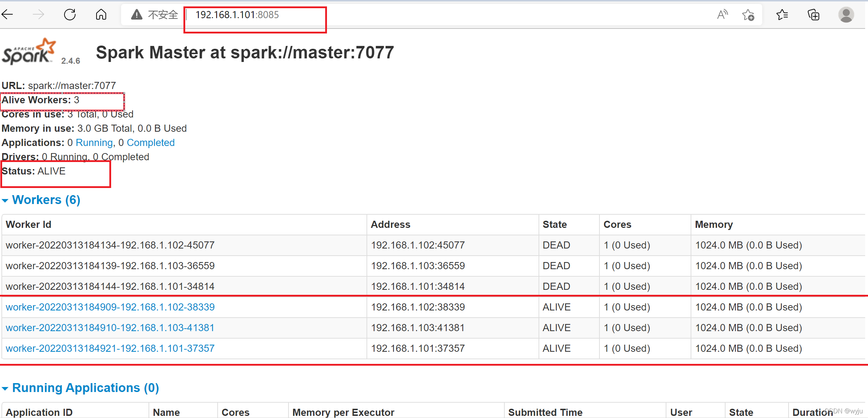Open worker-20220313184909-192.168.1.102-38339 link

click(x=110, y=307)
